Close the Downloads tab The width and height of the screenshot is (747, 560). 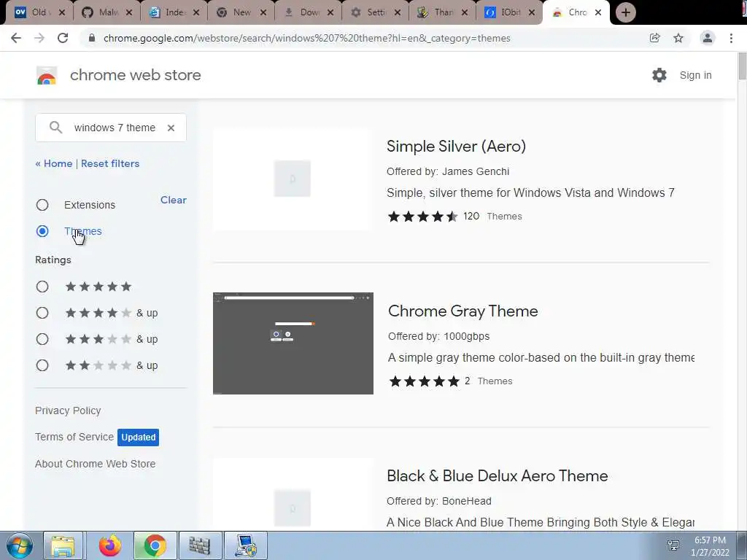(x=330, y=13)
